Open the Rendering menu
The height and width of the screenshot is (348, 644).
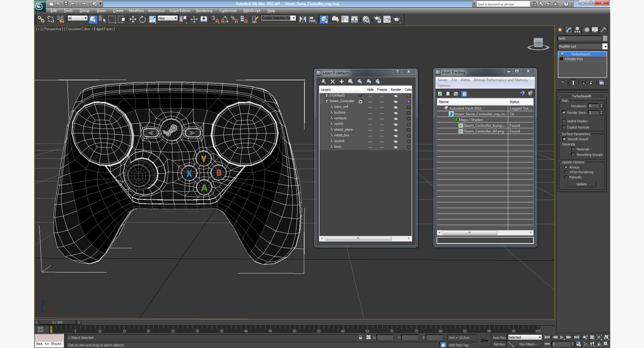point(204,11)
